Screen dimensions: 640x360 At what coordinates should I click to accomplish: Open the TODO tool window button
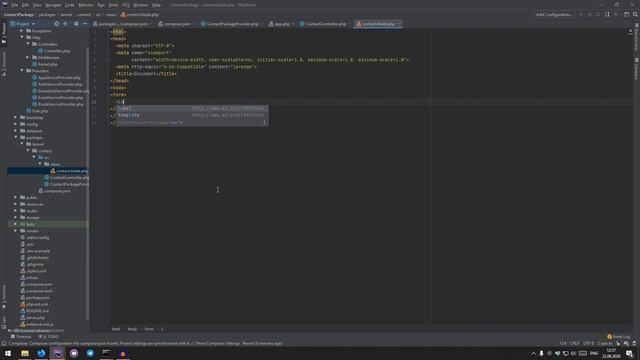pyautogui.click(x=48, y=337)
